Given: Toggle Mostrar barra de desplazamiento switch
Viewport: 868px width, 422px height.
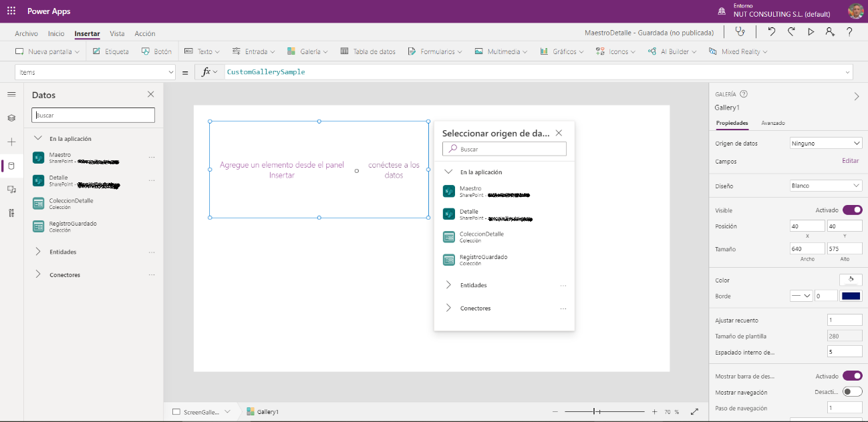Looking at the screenshot, I should [853, 376].
